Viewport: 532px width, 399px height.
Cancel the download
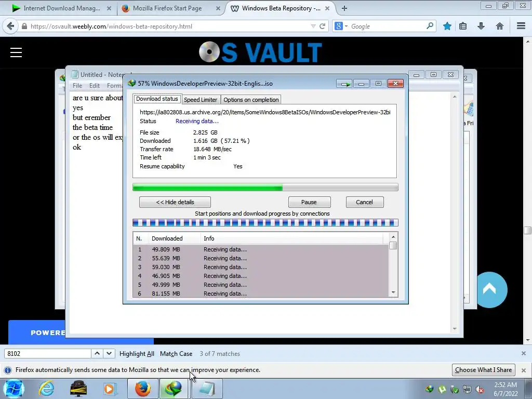(364, 202)
